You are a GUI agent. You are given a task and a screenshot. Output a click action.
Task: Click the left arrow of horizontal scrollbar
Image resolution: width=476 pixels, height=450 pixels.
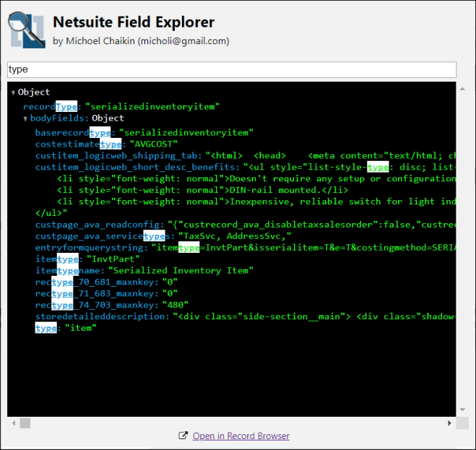point(13,422)
